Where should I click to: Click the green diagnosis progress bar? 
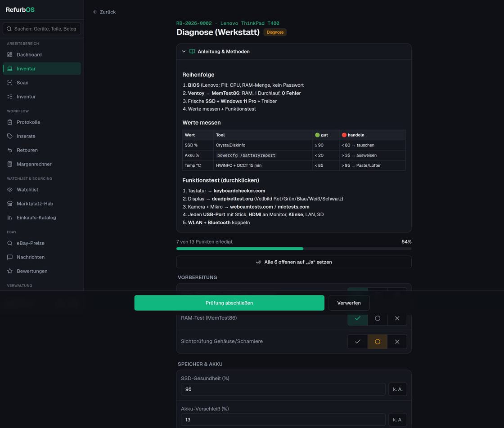click(240, 249)
